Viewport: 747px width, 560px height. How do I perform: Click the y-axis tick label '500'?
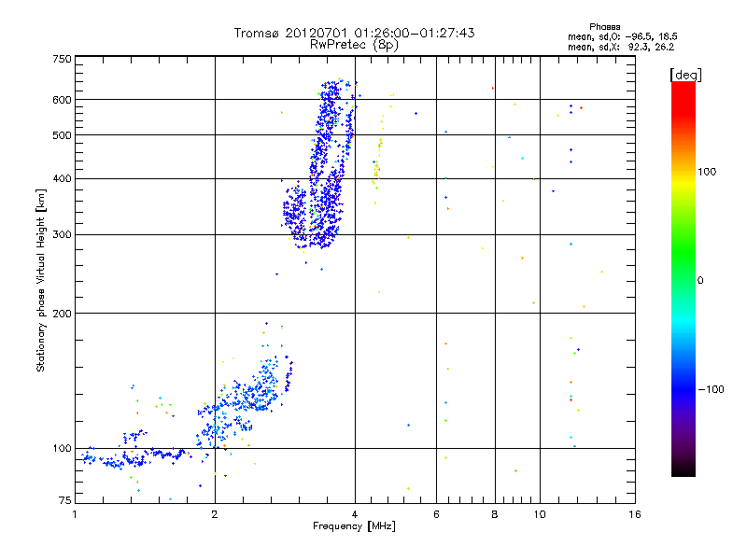point(62,135)
